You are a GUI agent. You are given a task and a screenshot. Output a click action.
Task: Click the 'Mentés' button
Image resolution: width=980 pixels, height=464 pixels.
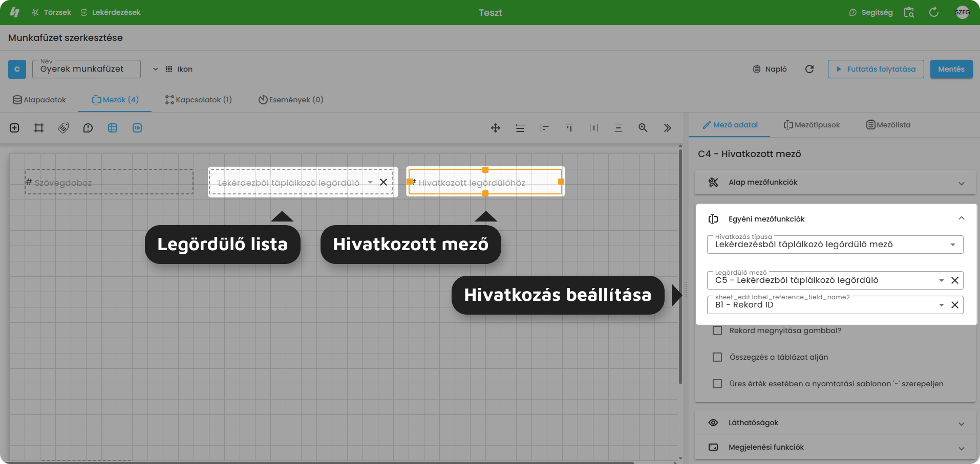[951, 69]
